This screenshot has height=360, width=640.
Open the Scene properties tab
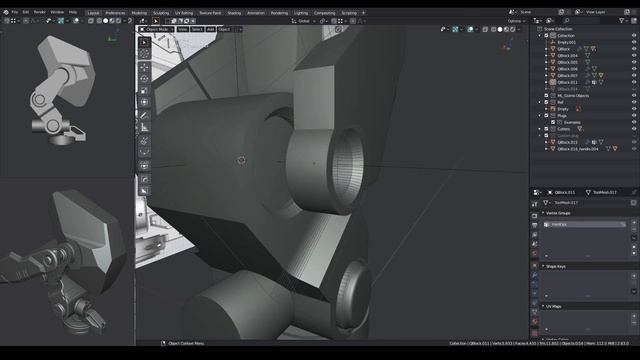tap(535, 244)
